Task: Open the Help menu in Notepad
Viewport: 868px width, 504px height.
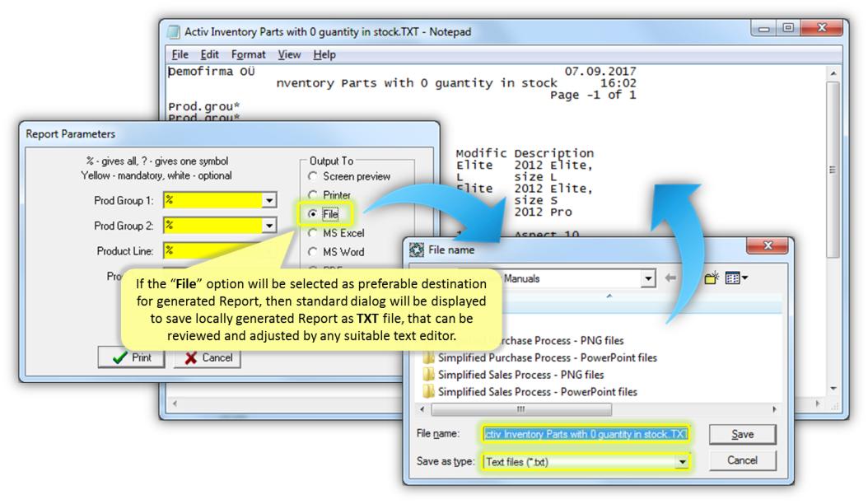Action: (324, 54)
